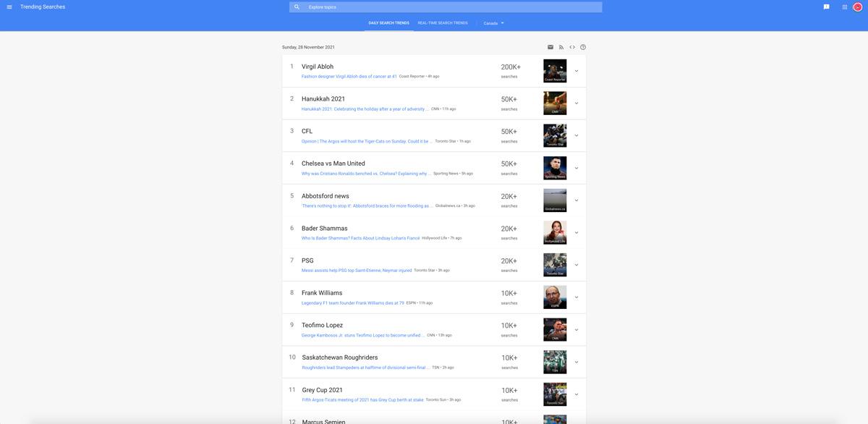Open the Hanukkah 2021 CNN article link
This screenshot has width=868, height=424.
point(365,109)
